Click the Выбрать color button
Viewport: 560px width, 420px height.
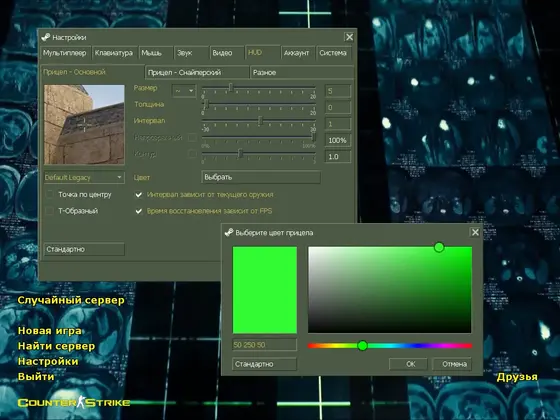pos(261,177)
